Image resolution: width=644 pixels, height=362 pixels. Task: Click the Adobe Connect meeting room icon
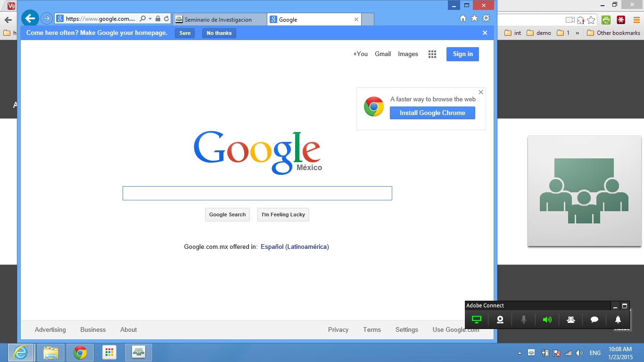[x=584, y=191]
